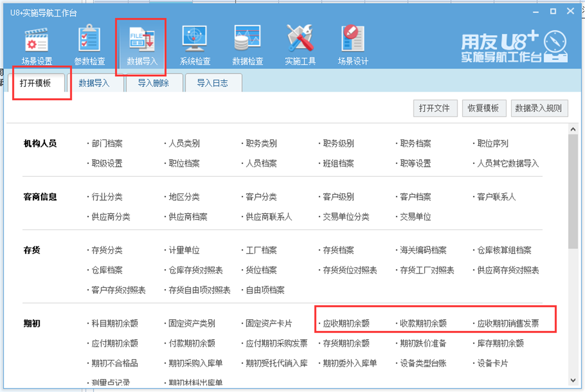Screen dimensions: 585x392
Task: Open the 客户档案 template
Action: [415, 197]
